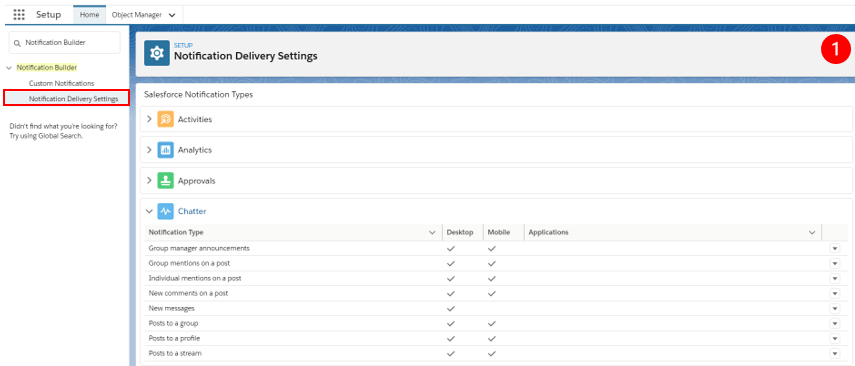
Task: Select the 'Individual mentions on a post' text
Action: 195,278
